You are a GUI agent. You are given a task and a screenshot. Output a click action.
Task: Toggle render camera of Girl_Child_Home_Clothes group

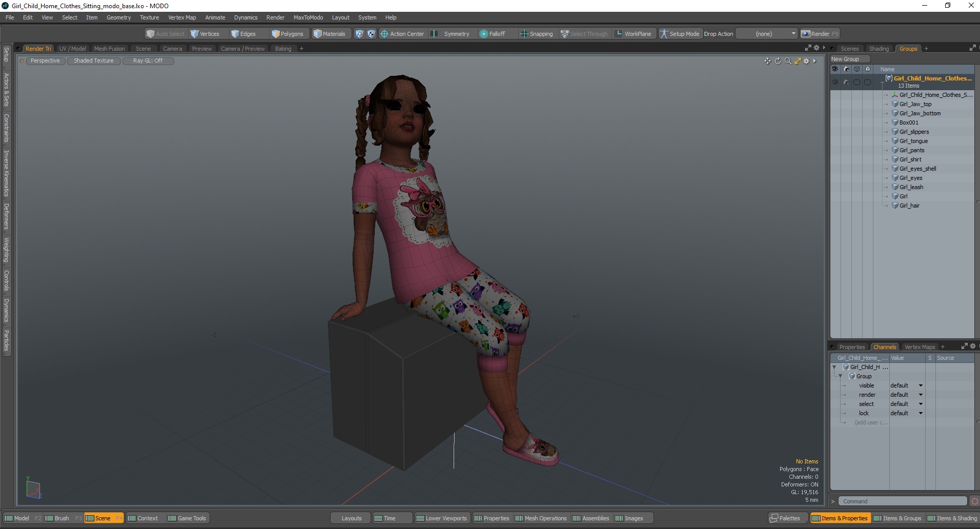tap(846, 82)
